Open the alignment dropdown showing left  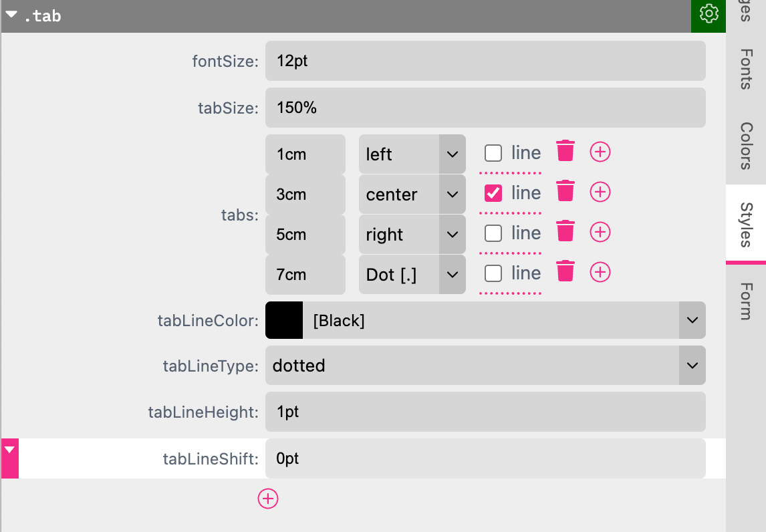click(x=452, y=154)
